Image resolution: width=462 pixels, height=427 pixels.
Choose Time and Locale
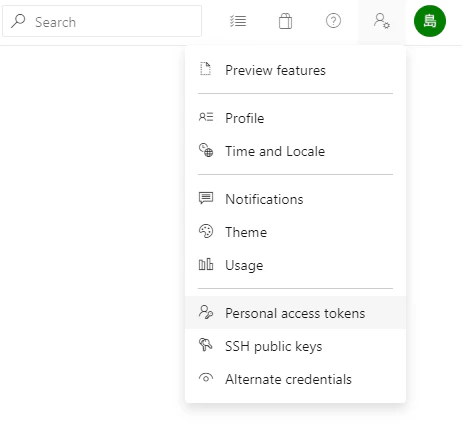[x=295, y=151]
